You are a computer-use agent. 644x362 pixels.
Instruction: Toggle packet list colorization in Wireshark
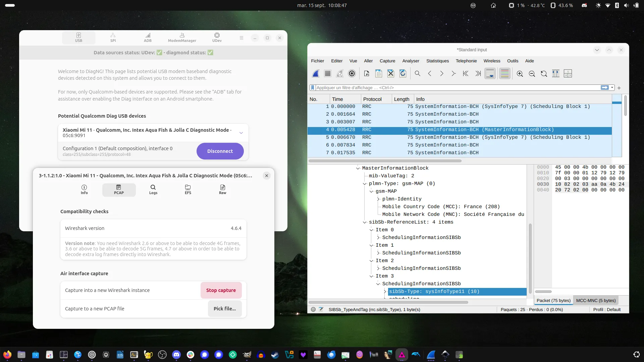(505, 73)
